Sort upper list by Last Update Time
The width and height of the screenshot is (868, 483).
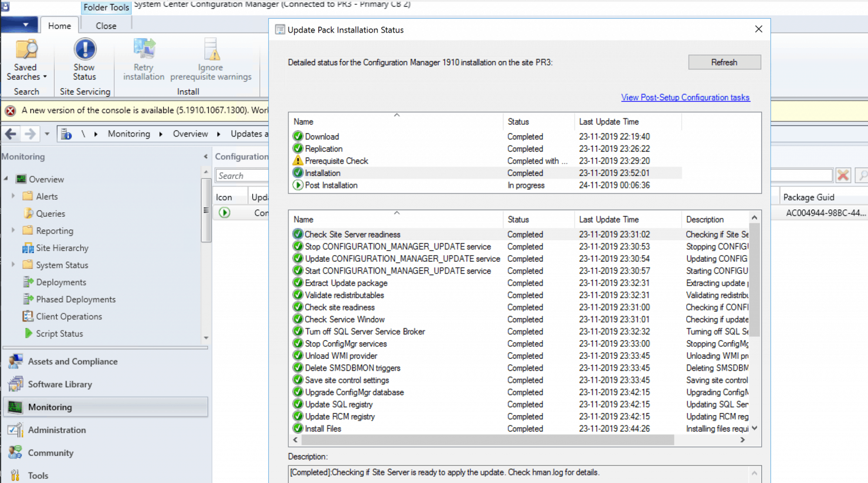tap(628, 122)
